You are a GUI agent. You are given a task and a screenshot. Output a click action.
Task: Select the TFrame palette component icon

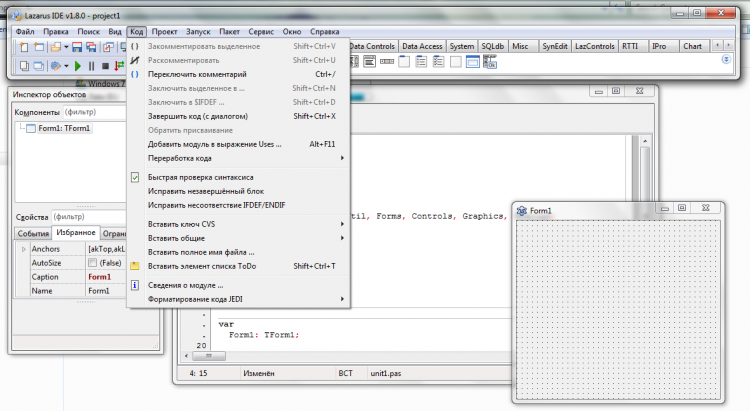(473, 62)
